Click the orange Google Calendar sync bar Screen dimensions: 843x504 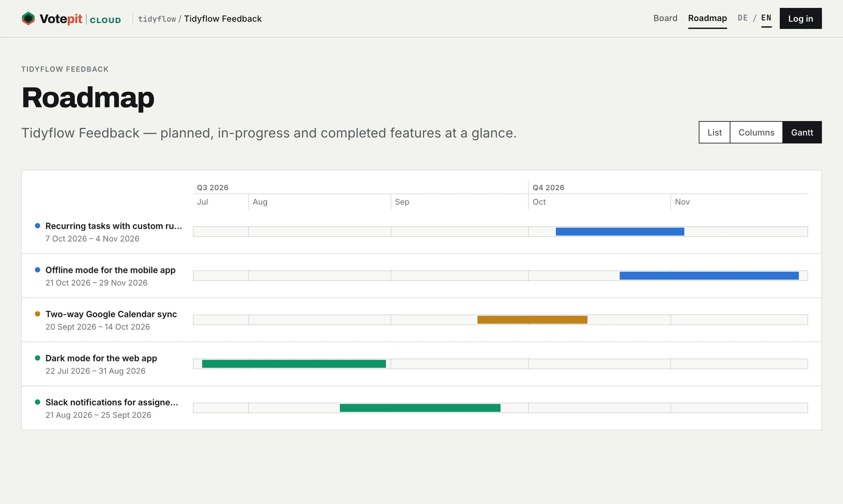[532, 320]
